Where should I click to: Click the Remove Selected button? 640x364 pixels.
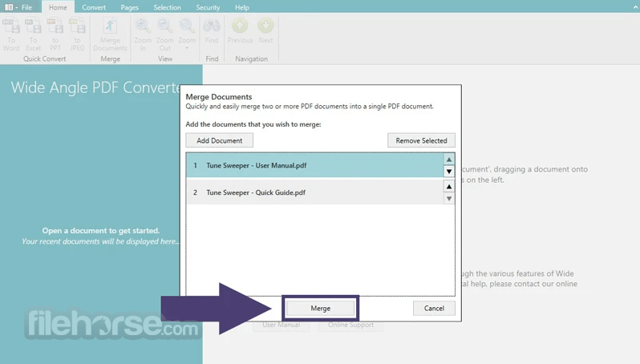[421, 140]
